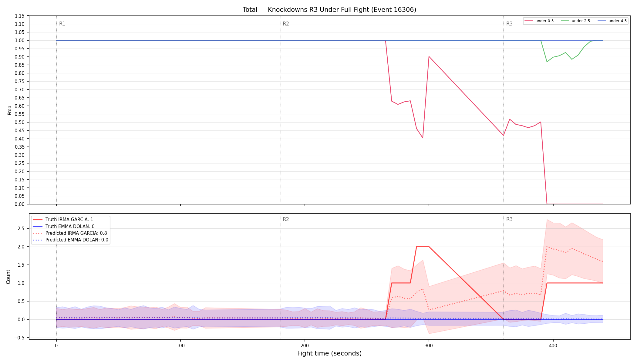Click the 'Count' y-axis label
This screenshot has height=364, width=637.
[8, 277]
